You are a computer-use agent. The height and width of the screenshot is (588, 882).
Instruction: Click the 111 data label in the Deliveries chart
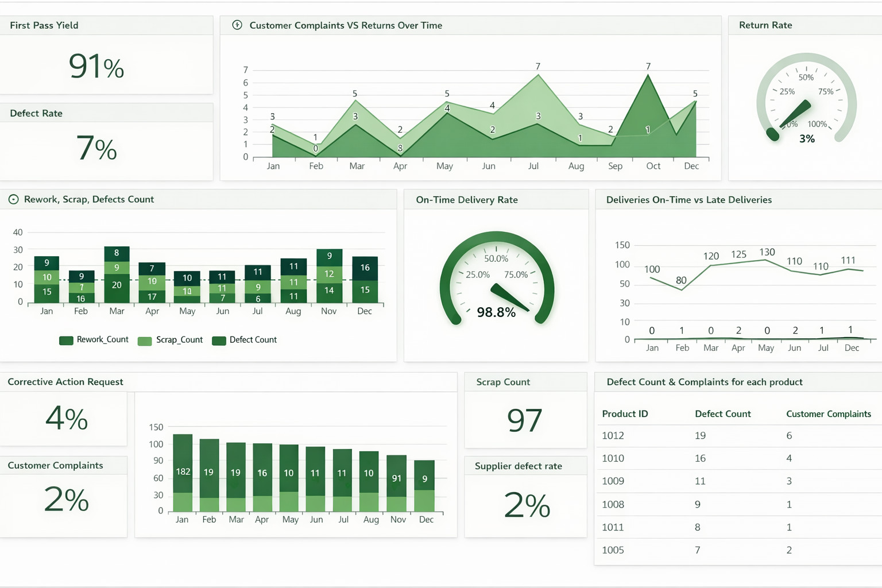coord(848,260)
